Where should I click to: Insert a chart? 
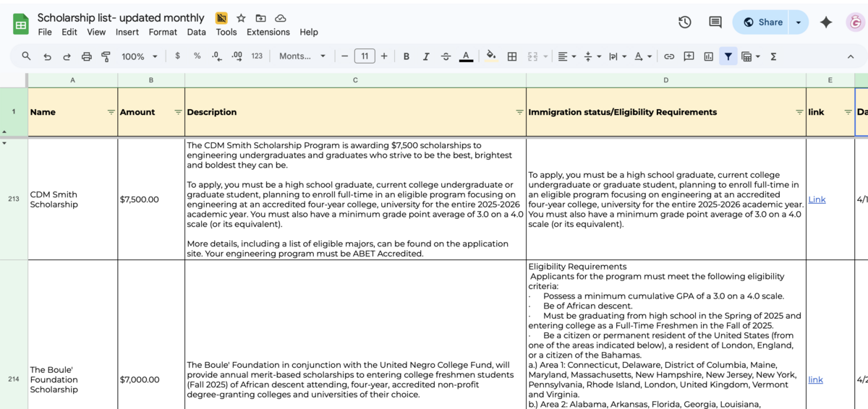pyautogui.click(x=708, y=56)
